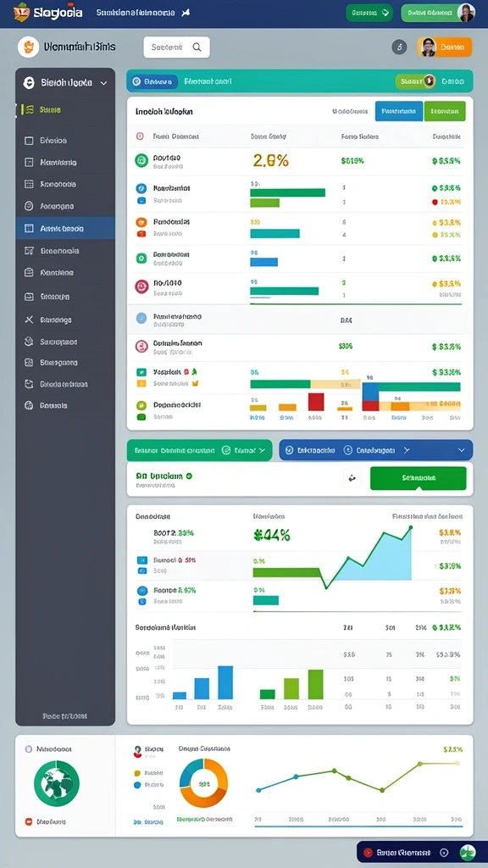Viewport: 488px width, 868px height.
Task: Open the user avatar in the top header
Action: point(467,12)
